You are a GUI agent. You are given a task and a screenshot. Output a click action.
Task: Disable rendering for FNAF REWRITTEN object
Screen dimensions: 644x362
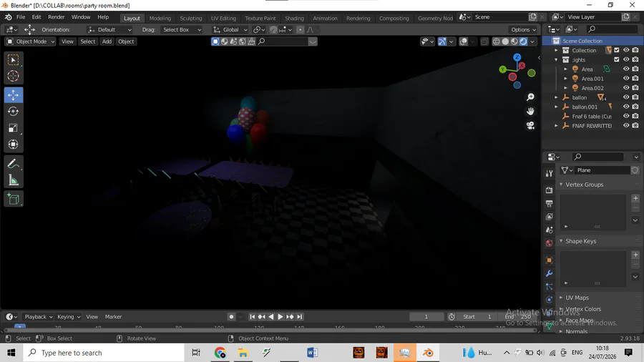pos(635,126)
